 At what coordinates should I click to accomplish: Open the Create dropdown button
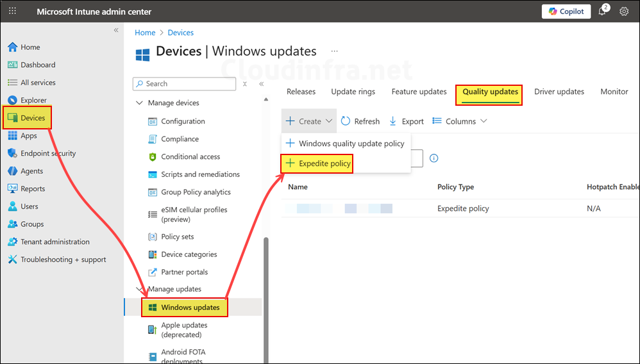pos(309,121)
